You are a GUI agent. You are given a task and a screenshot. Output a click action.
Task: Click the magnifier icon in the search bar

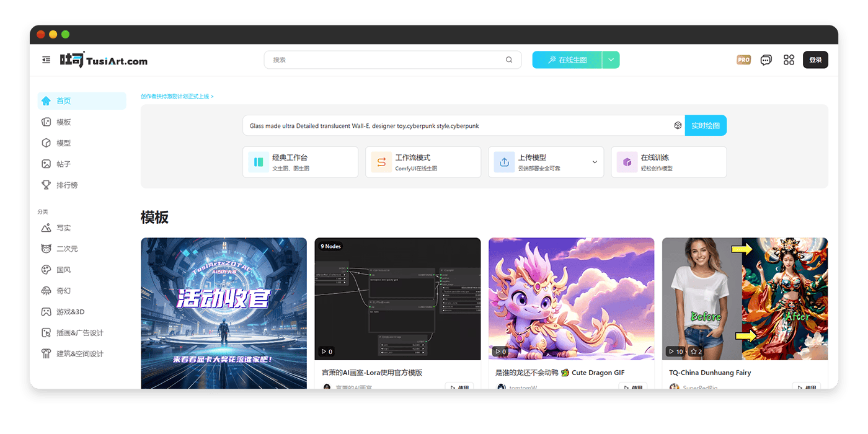click(x=509, y=60)
